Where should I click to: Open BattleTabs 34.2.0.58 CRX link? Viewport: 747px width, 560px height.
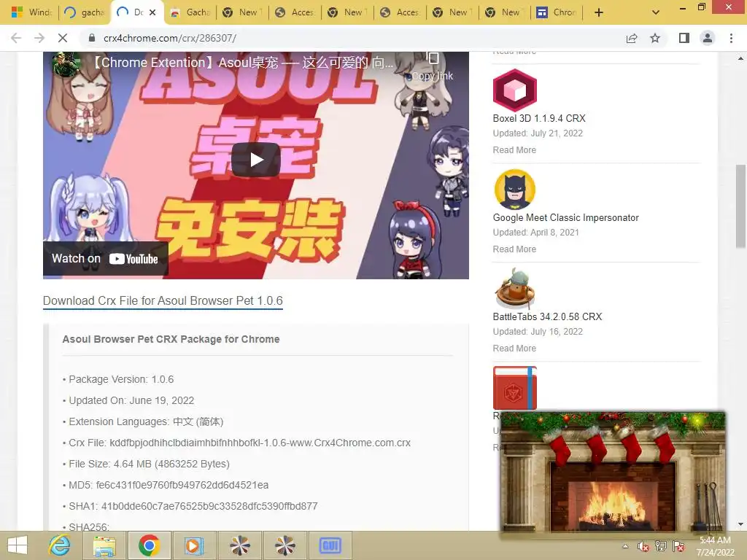547,316
